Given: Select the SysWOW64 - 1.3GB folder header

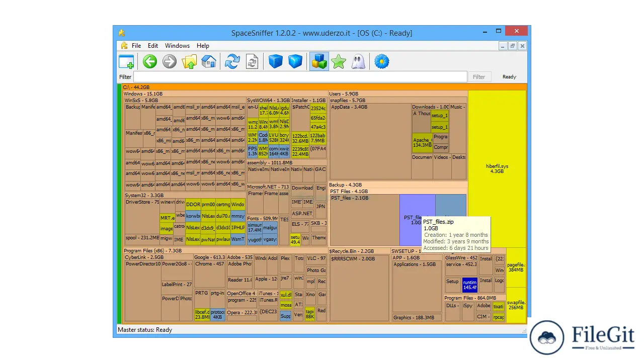Looking at the screenshot, I should 268,101.
